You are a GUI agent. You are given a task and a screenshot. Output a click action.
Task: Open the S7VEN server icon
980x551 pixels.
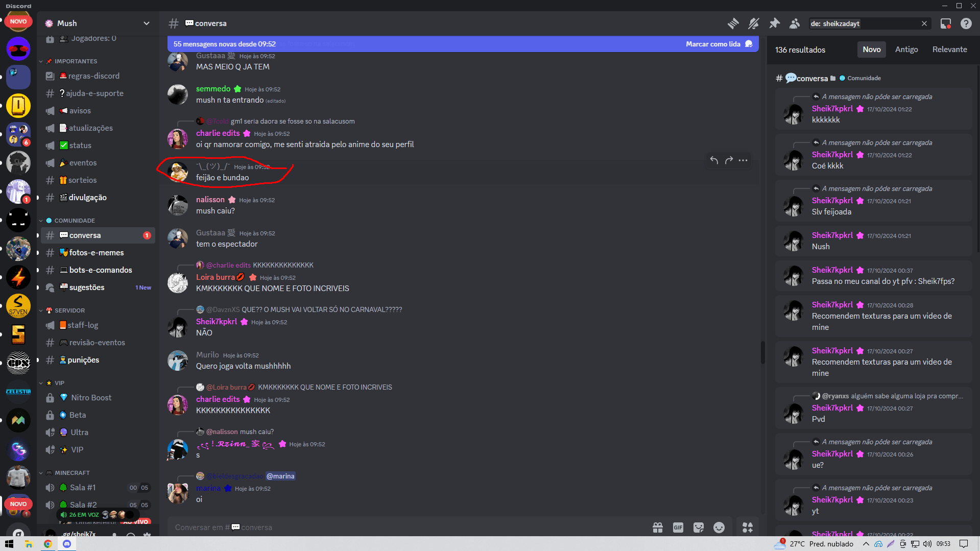click(18, 306)
